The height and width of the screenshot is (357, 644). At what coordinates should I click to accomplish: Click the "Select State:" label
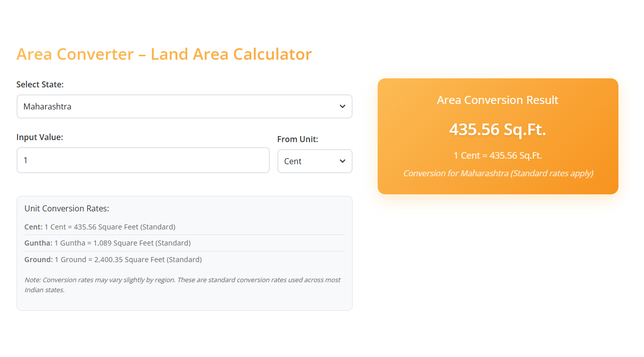coord(40,84)
